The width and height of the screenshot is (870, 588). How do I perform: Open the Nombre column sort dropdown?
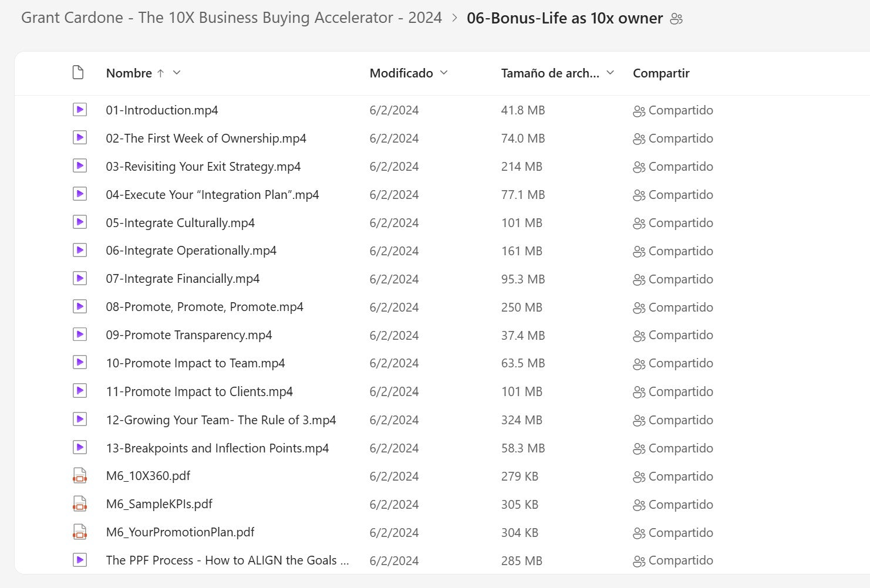[177, 73]
